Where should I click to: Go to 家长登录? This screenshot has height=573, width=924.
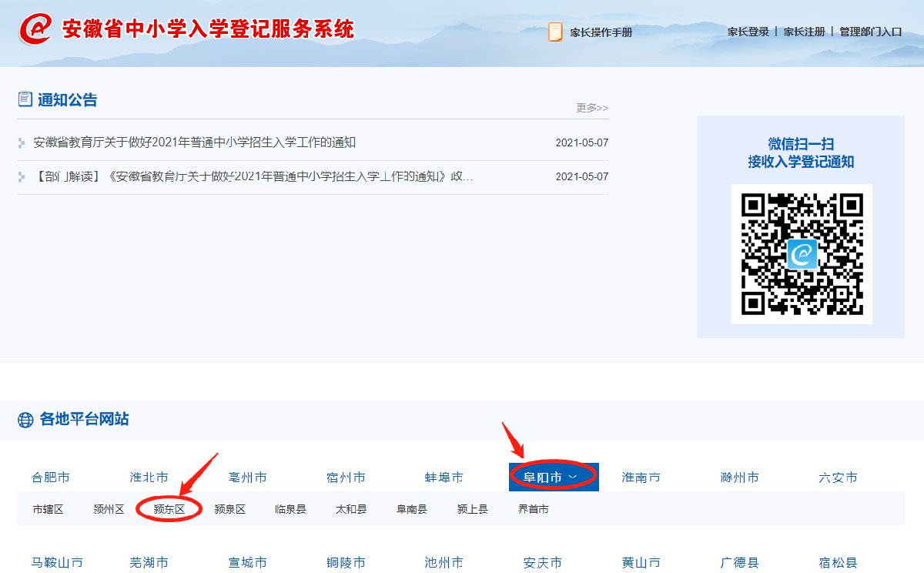click(x=748, y=32)
